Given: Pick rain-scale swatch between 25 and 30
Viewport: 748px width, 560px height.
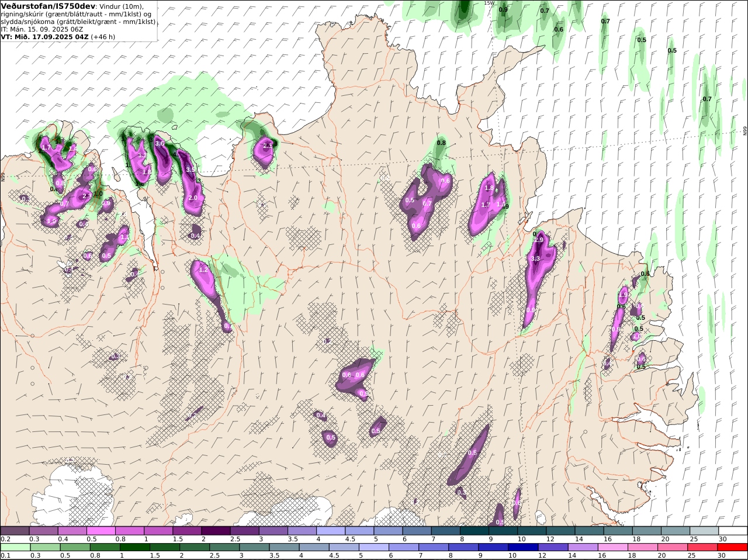Looking at the screenshot, I should coord(702,547).
